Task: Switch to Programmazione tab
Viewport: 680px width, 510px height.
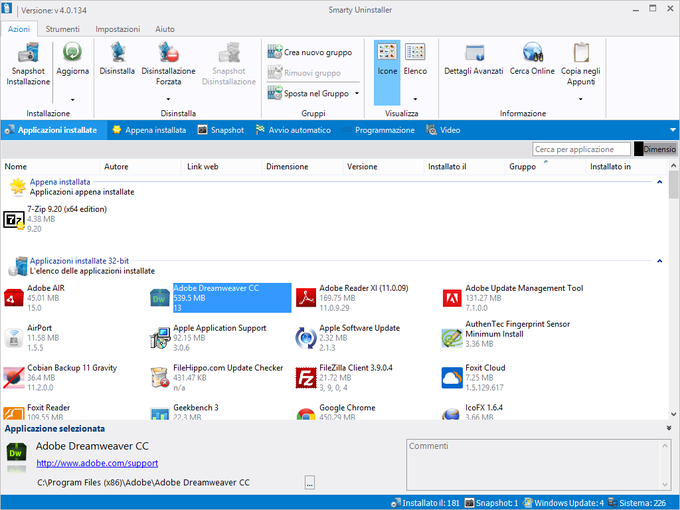Action: [x=378, y=130]
